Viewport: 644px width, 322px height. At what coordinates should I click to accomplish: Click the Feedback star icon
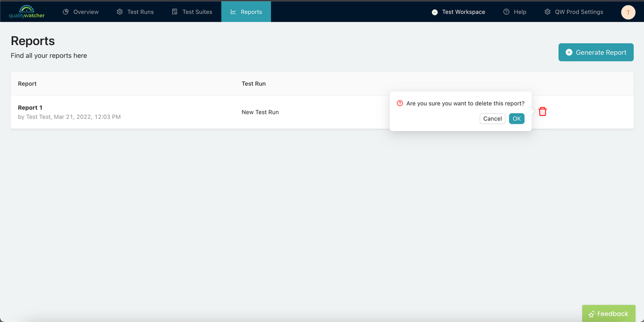click(x=592, y=314)
